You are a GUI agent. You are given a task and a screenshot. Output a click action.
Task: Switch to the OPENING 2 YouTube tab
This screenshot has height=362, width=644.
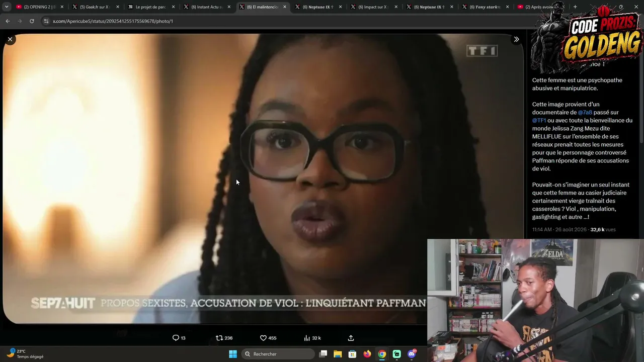click(x=39, y=7)
